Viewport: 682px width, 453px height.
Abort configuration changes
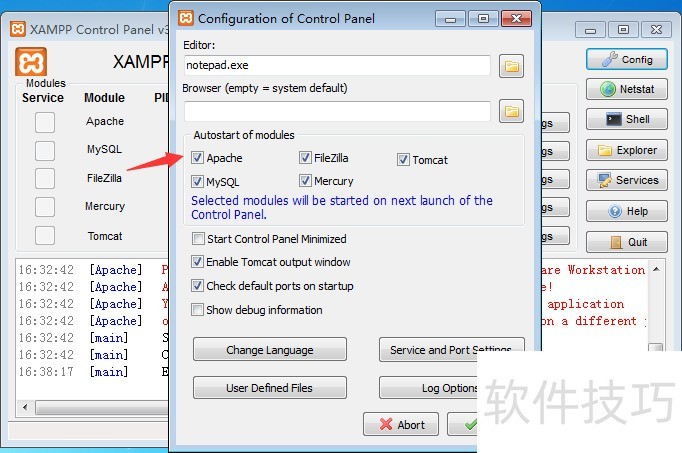click(401, 424)
